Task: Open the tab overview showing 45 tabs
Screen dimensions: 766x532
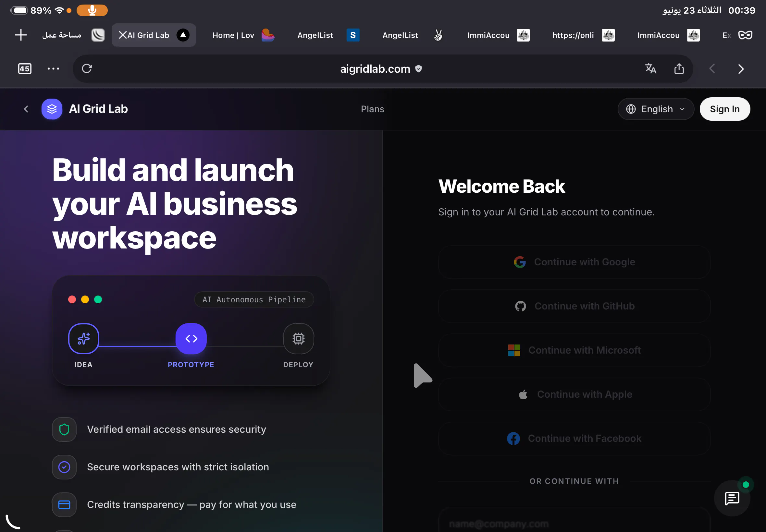Action: 25,69
